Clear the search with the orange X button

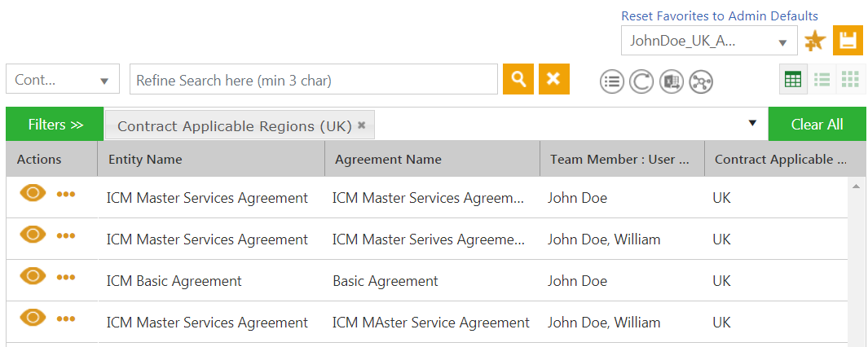coord(553,79)
